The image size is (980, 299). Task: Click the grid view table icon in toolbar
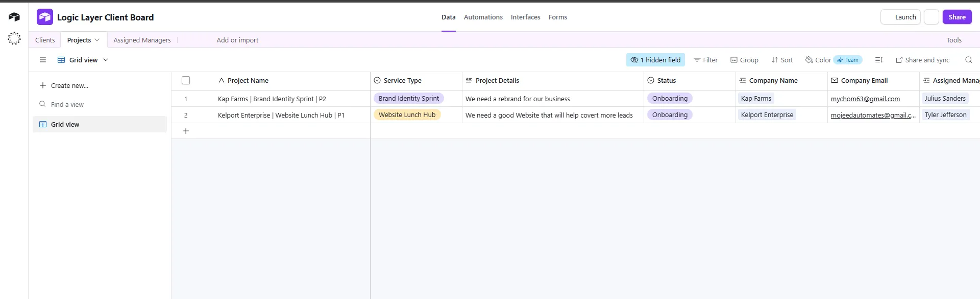[61, 60]
